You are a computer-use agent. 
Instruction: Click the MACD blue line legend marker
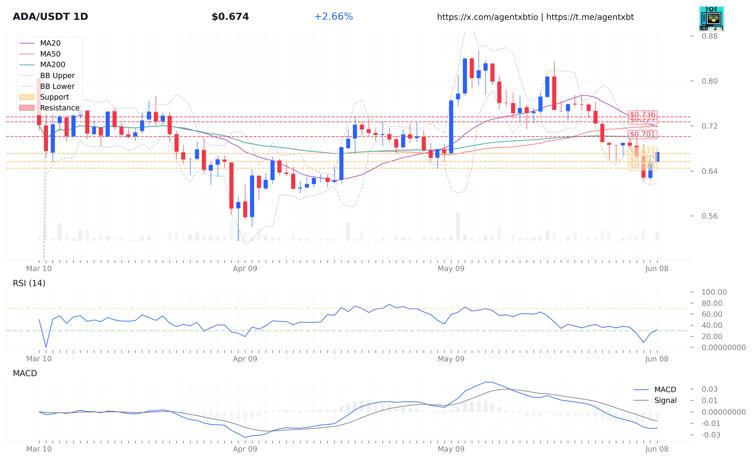pos(642,389)
